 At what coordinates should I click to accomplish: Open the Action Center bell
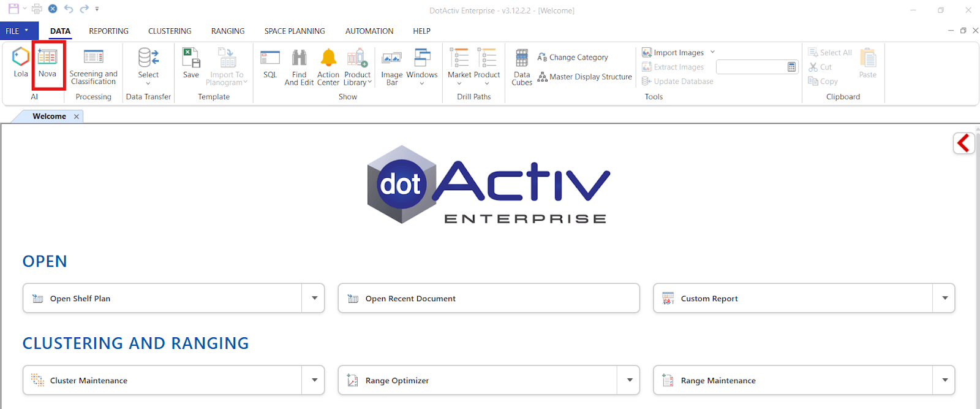[328, 66]
